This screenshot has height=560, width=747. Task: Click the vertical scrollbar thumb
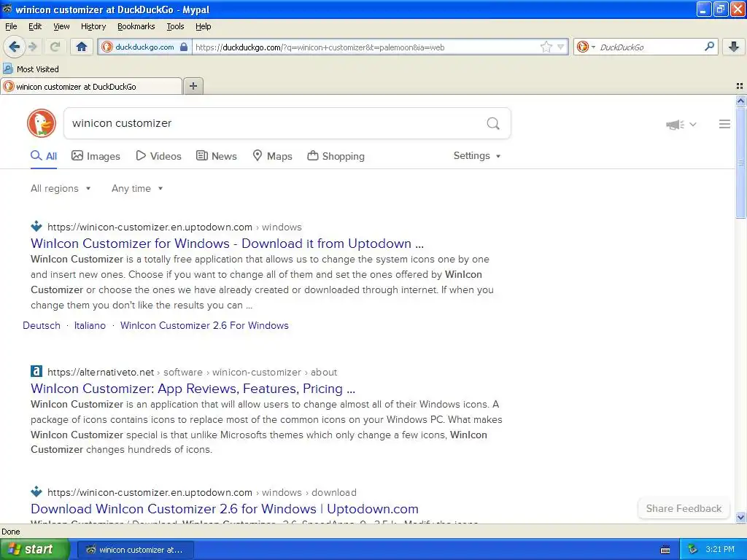click(740, 163)
